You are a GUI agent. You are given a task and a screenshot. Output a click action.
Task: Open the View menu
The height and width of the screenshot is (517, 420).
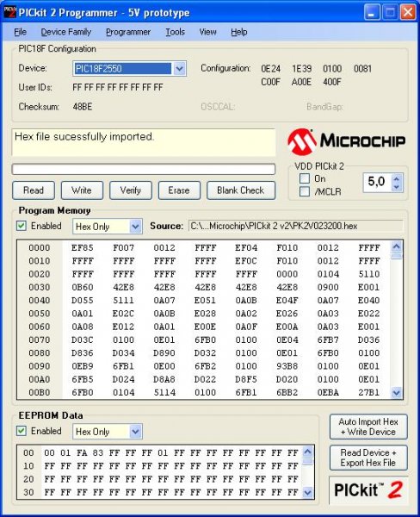pos(208,32)
